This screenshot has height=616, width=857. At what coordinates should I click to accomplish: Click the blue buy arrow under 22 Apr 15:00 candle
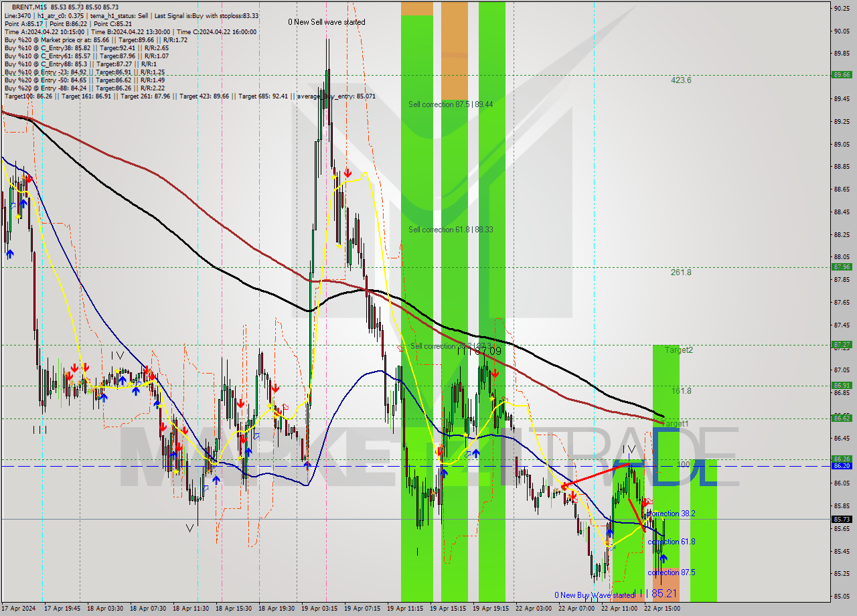point(663,558)
